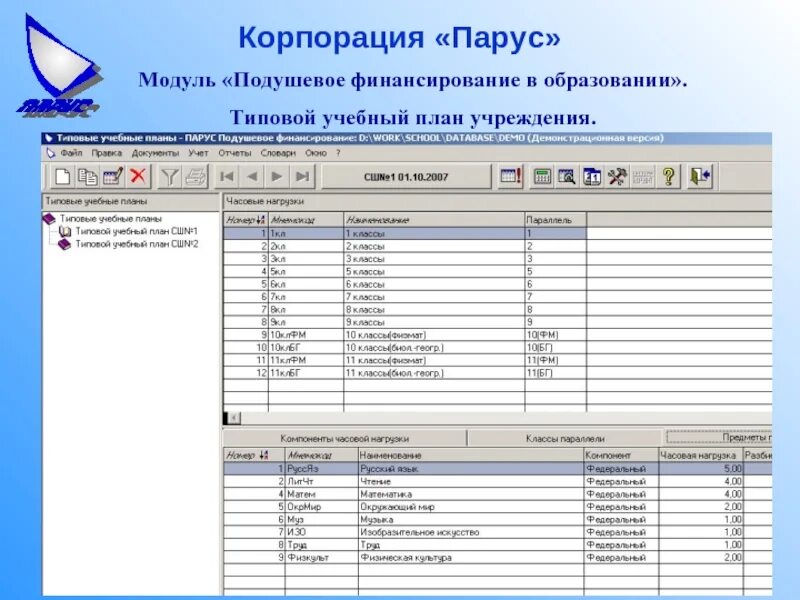Click the left arrow of horizontal scrollbar
Image resolution: width=800 pixels, height=600 pixels.
[x=233, y=418]
